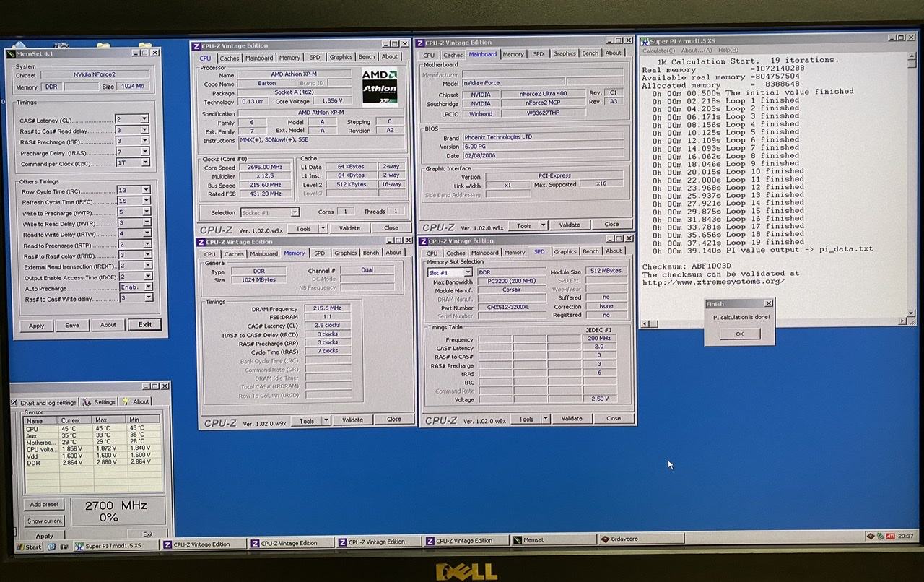Click Tools button in CPU-Z Mainboard window
The width and height of the screenshot is (924, 582).
pos(524,225)
